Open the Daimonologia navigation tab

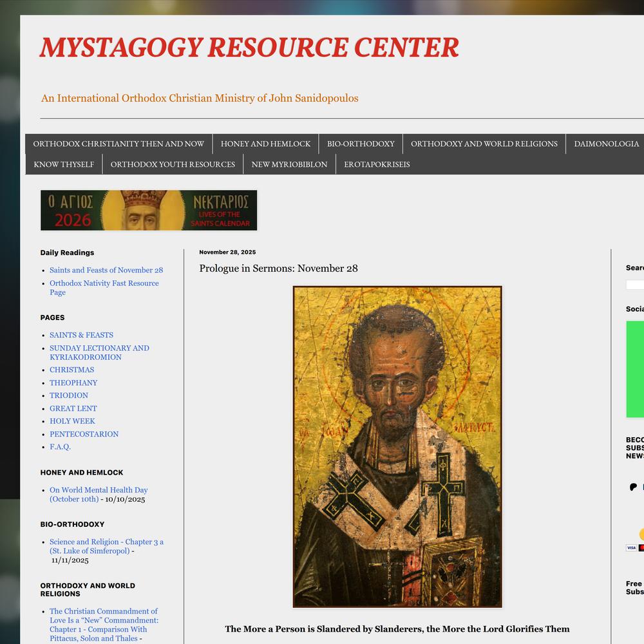coord(606,144)
